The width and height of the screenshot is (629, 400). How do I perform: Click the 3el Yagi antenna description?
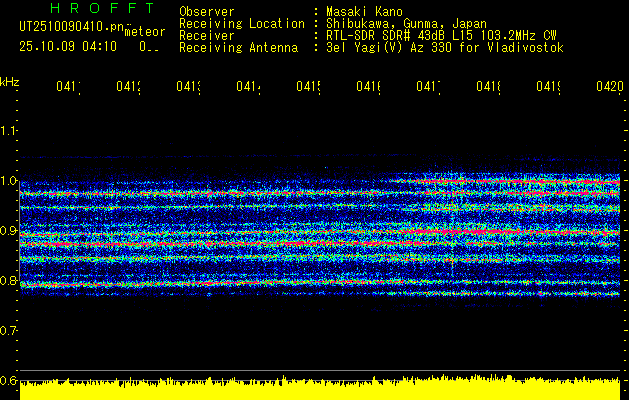pos(444,48)
